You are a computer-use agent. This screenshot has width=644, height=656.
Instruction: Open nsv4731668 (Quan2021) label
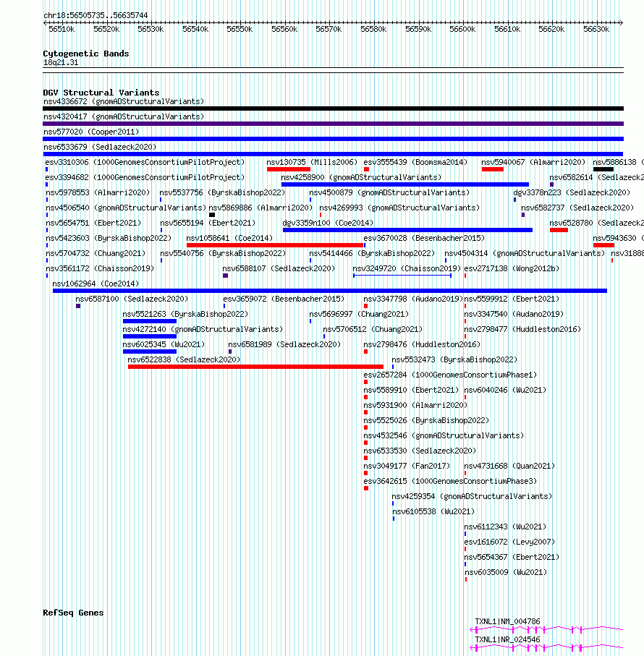[509, 466]
